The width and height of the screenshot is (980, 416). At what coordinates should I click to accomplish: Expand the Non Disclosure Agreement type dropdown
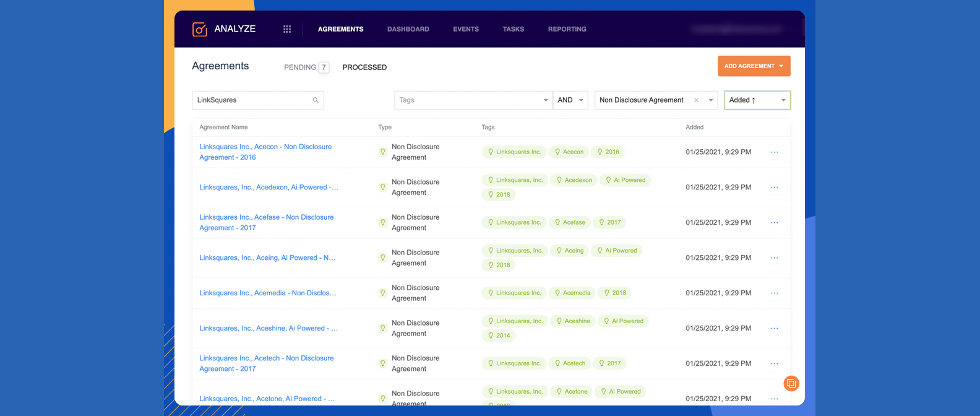(x=710, y=100)
